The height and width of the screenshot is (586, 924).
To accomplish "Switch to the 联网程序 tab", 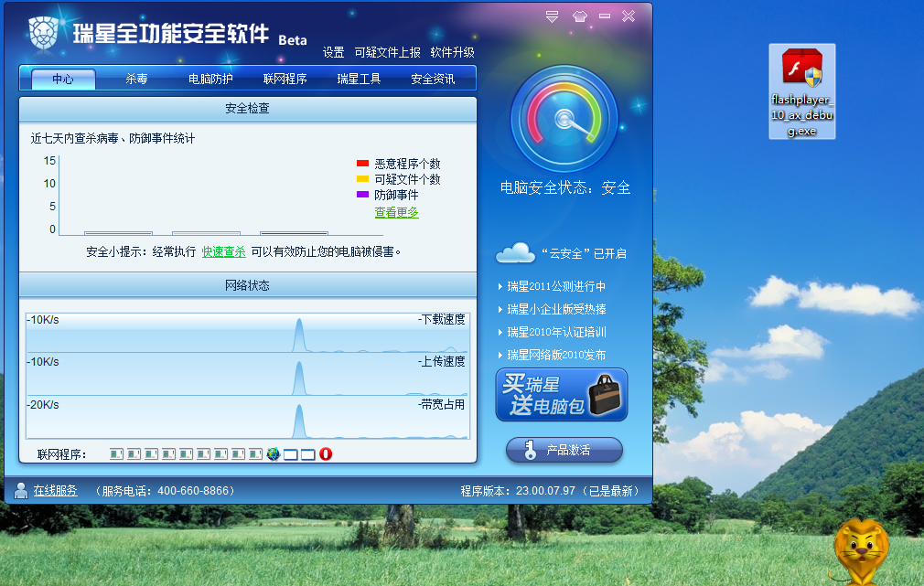I will pos(285,79).
